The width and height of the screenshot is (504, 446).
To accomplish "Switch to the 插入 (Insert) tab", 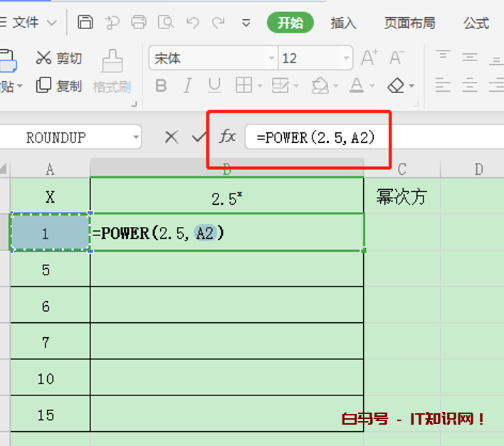I will pyautogui.click(x=343, y=23).
